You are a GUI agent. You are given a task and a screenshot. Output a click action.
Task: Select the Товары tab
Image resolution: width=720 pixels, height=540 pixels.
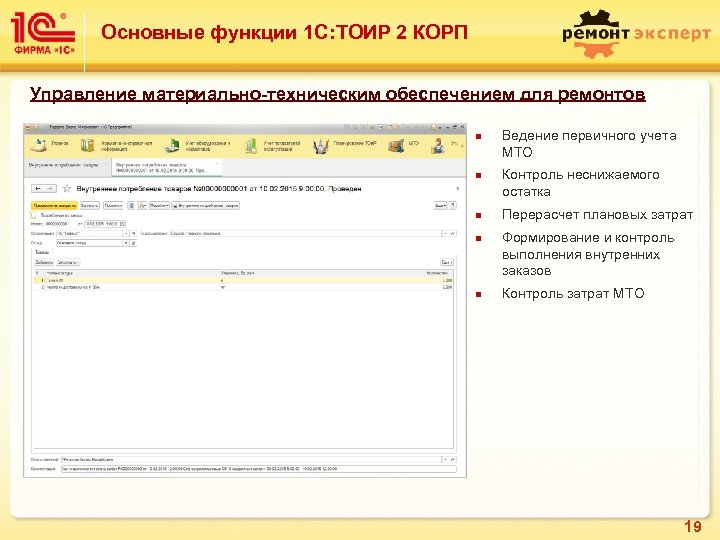[x=42, y=252]
